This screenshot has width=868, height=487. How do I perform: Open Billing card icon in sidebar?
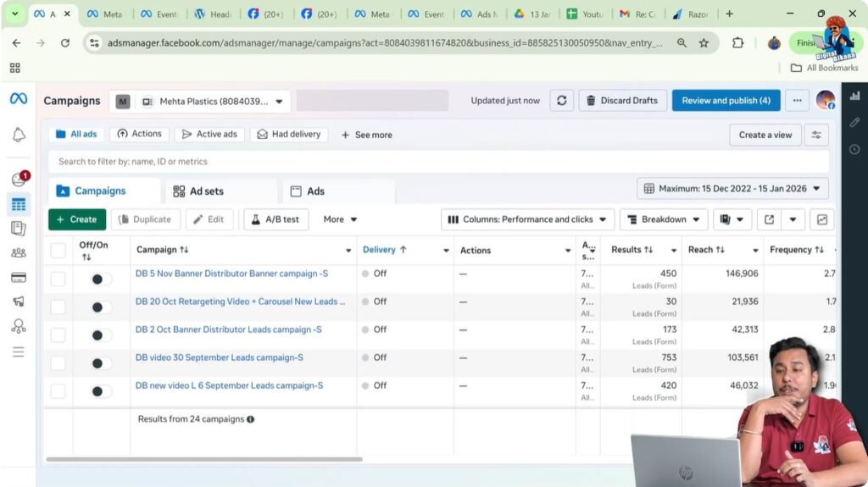[x=19, y=277]
